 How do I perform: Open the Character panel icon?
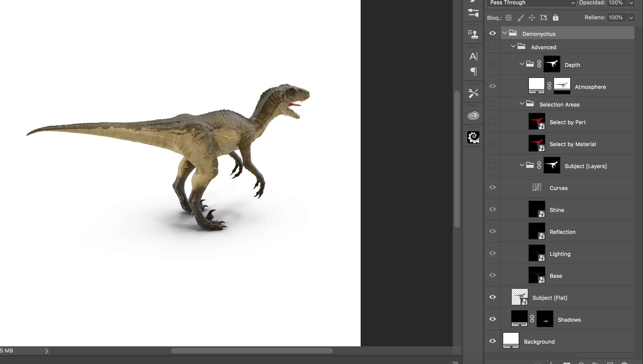tap(473, 56)
